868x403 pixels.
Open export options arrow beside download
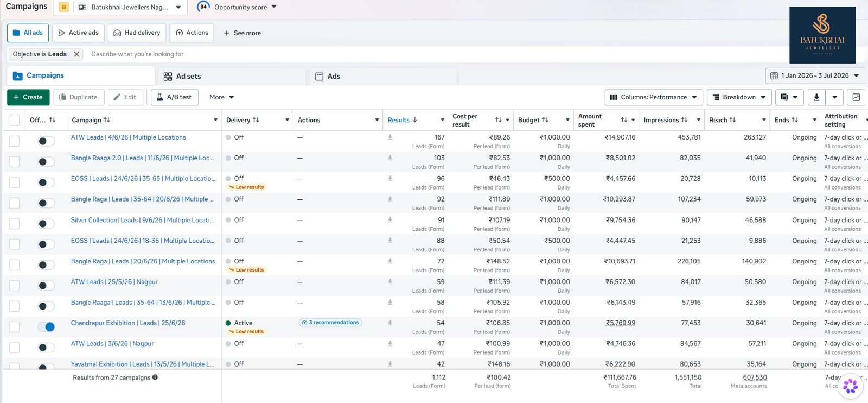coord(834,97)
